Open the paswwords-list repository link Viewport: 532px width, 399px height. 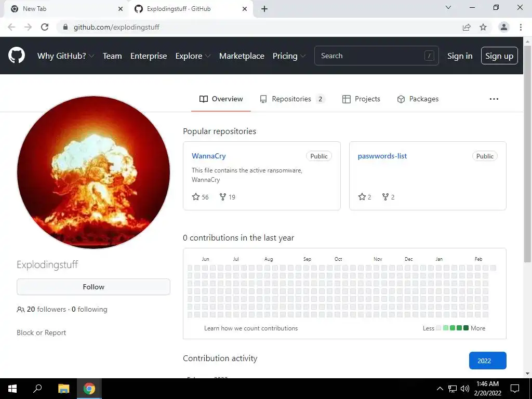tap(382, 156)
